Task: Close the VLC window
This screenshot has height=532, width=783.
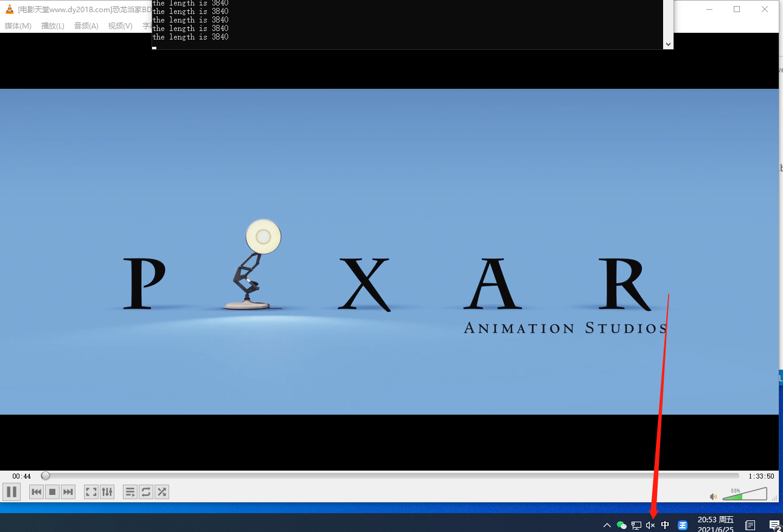Action: click(765, 9)
